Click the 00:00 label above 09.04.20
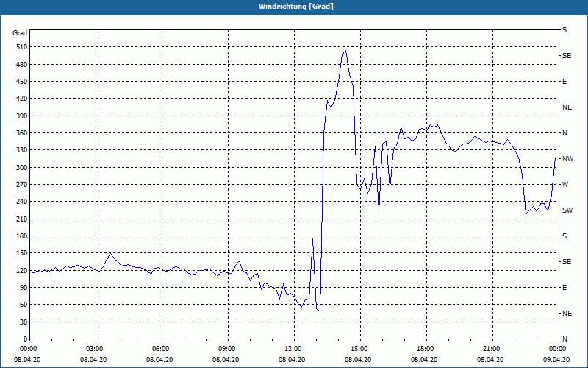 (x=557, y=349)
